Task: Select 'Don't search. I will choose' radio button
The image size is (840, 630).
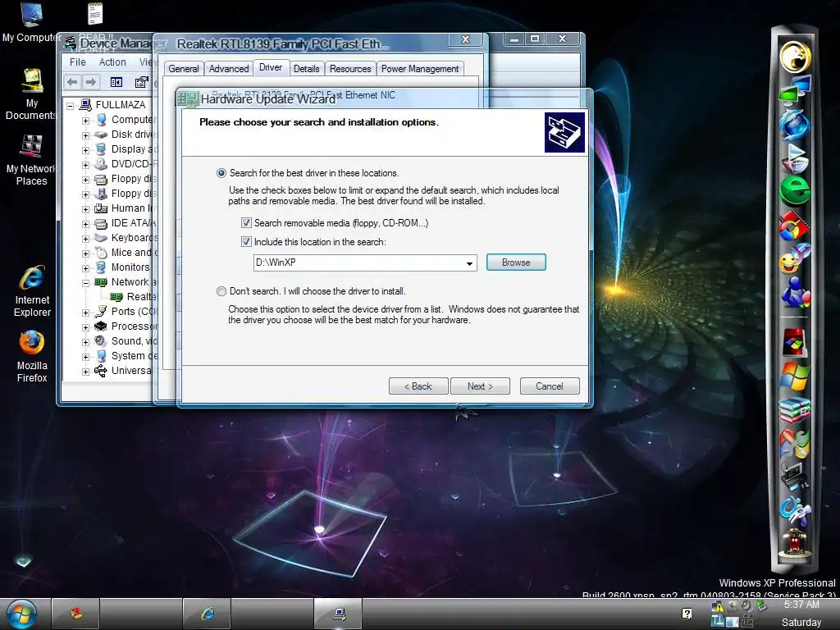Action: (221, 291)
